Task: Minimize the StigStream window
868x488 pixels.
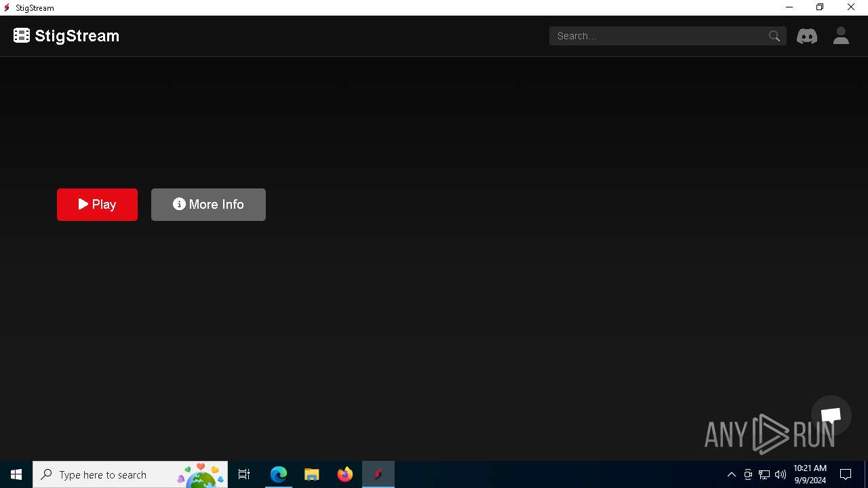Action: tap(789, 7)
